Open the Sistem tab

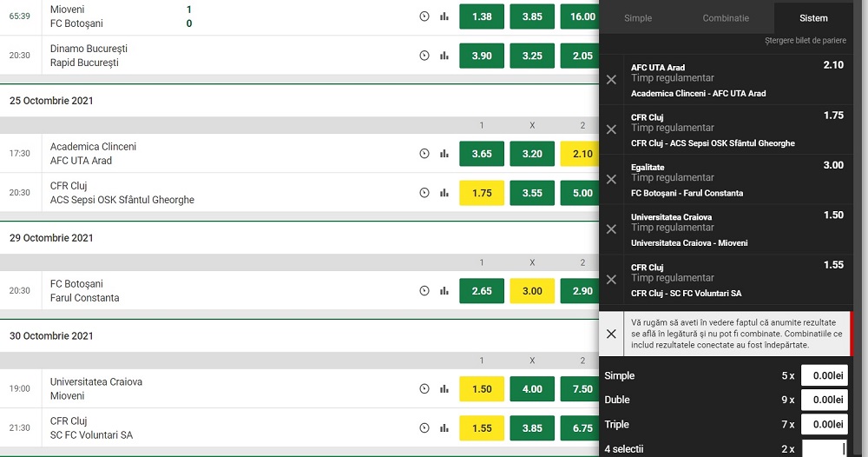pos(814,17)
